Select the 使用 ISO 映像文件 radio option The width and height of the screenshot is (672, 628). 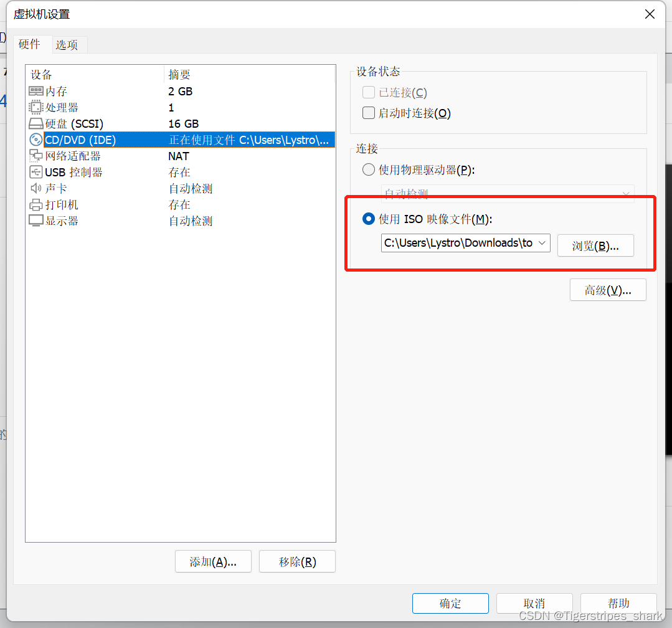pyautogui.click(x=368, y=219)
